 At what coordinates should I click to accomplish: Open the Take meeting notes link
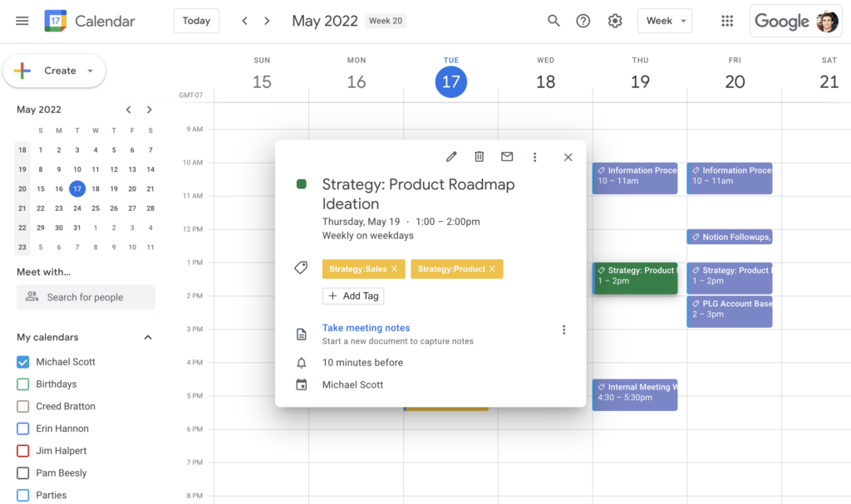click(366, 328)
